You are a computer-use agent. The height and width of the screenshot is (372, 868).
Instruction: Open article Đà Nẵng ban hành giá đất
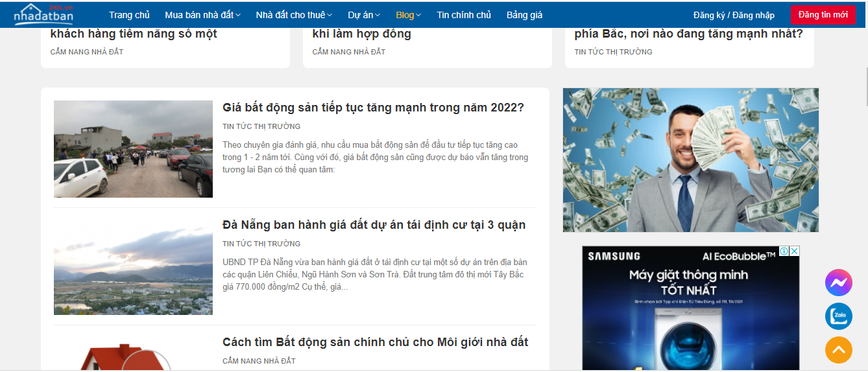coord(374,225)
